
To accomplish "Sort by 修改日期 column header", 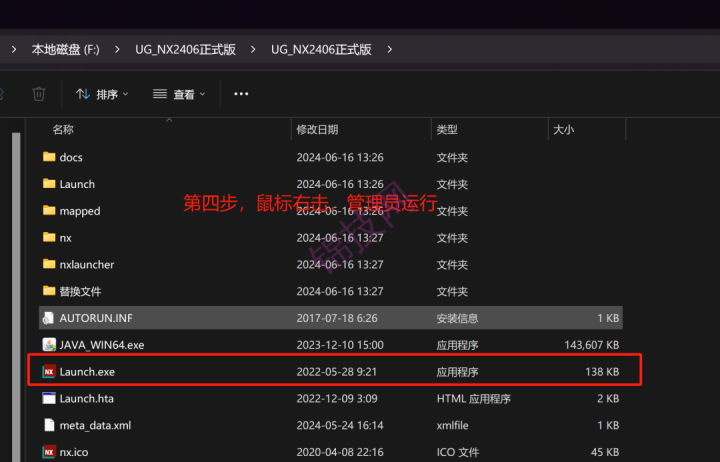I will (x=317, y=130).
